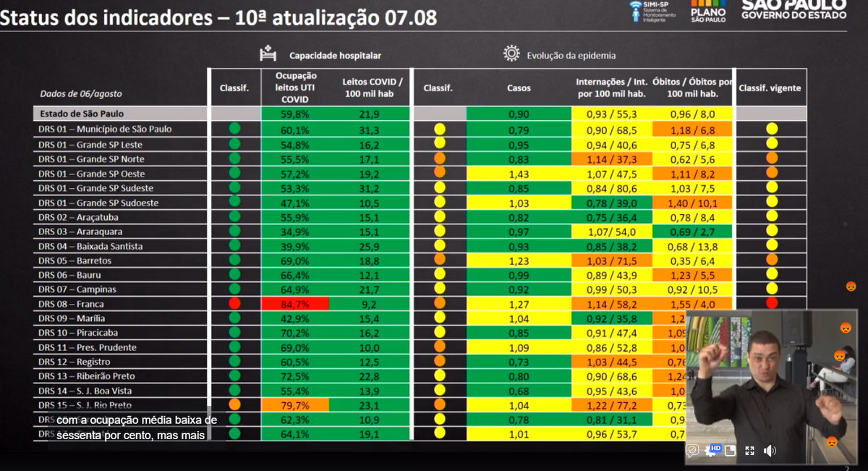Toggle comments overlay using speech bubble icon

point(692,450)
